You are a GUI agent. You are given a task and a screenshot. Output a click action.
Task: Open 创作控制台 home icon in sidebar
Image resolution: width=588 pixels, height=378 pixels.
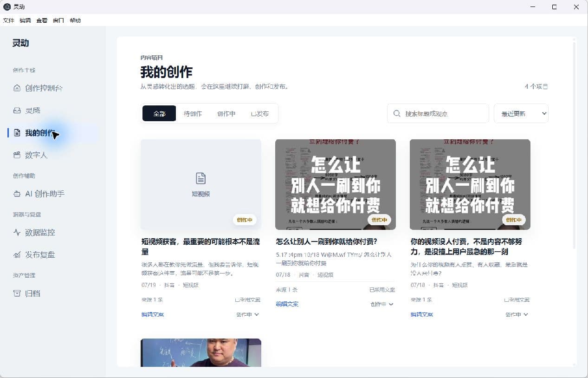coord(17,88)
